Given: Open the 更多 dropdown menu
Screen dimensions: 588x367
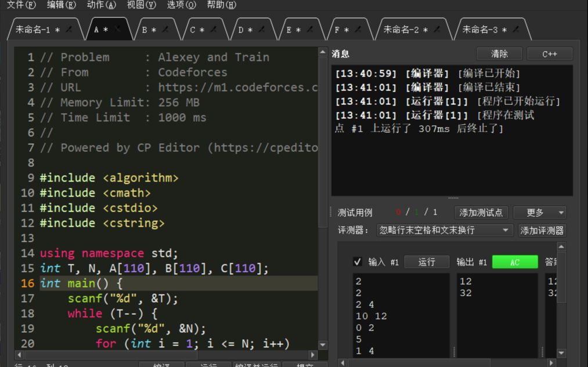Looking at the screenshot, I should click(x=540, y=212).
